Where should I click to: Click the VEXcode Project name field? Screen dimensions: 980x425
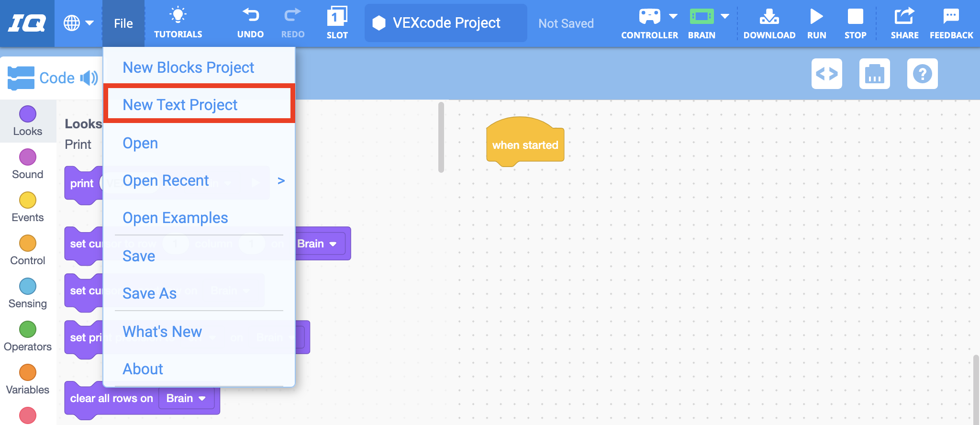tap(446, 23)
